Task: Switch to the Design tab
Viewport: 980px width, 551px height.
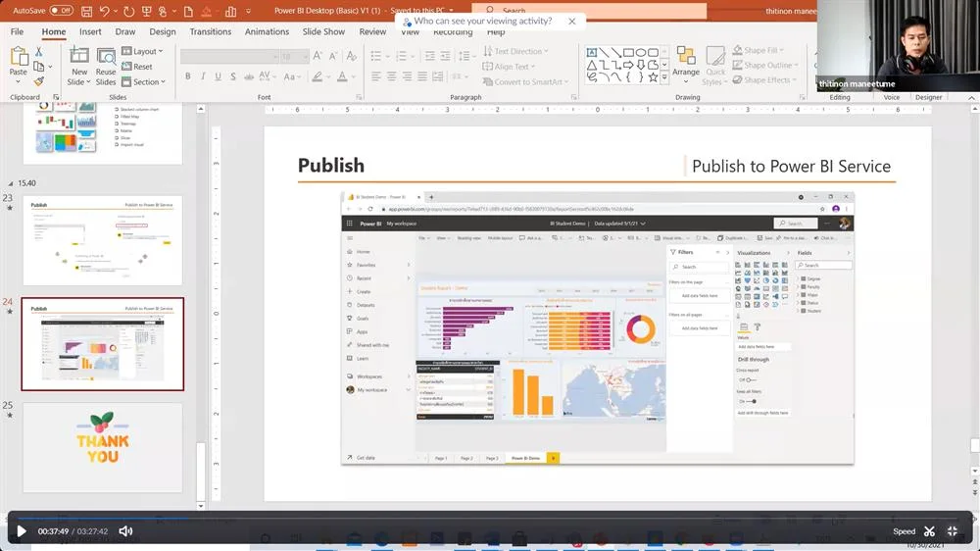Action: point(163,31)
